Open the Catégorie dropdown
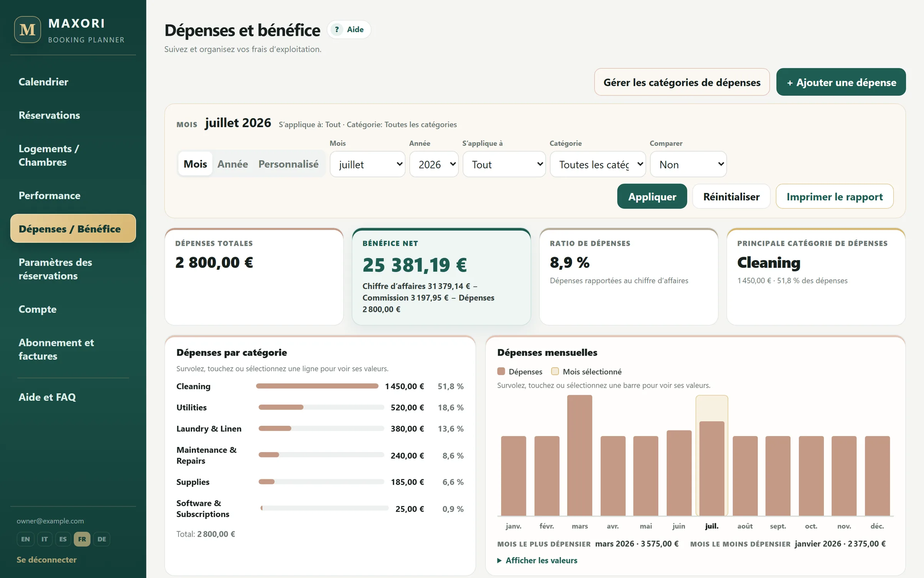This screenshot has height=578, width=924. (598, 165)
